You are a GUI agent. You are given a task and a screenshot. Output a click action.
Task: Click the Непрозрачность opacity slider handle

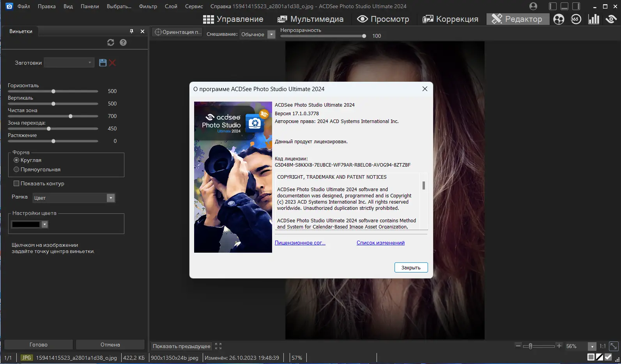[x=364, y=36]
